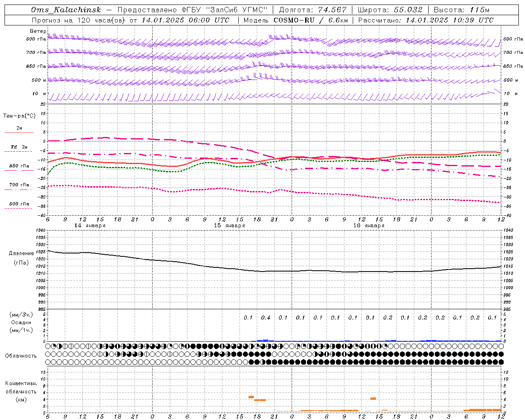Screen dimensions: 525x420
Task: Select the 15 января date label
Action: 229,226
